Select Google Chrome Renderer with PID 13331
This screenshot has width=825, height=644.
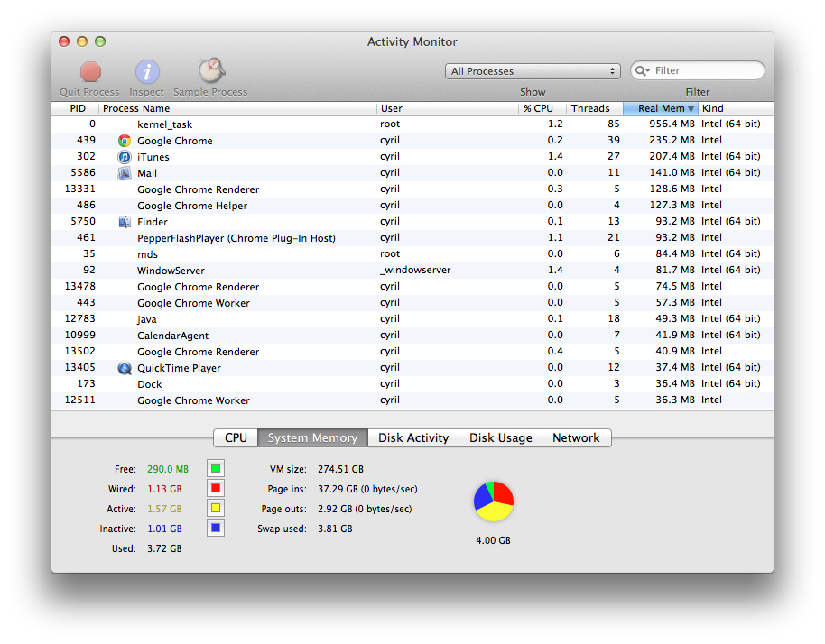point(412,189)
